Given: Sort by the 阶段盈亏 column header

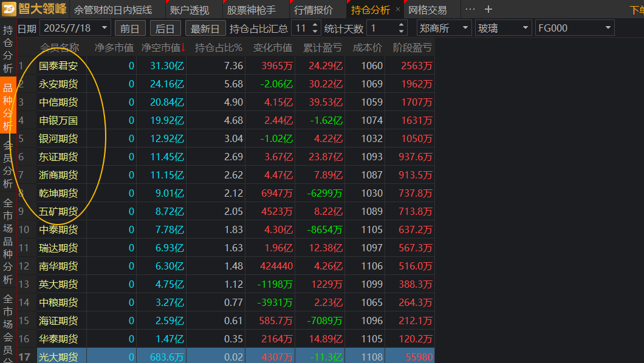Looking at the screenshot, I should click(x=413, y=47).
